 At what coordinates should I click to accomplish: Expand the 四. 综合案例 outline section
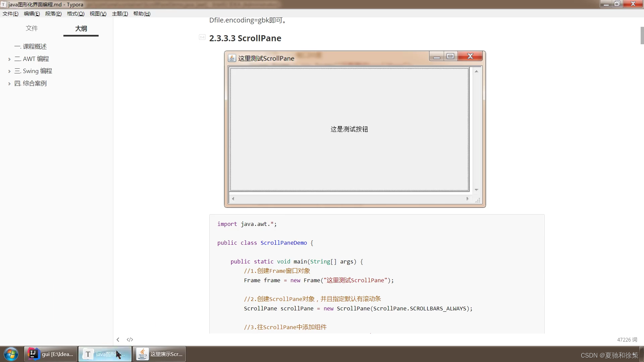[x=9, y=83]
